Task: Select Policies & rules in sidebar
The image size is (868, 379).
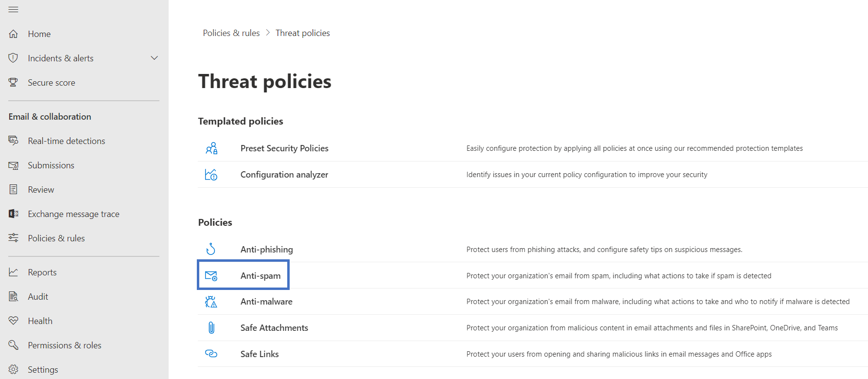Action: (x=56, y=238)
